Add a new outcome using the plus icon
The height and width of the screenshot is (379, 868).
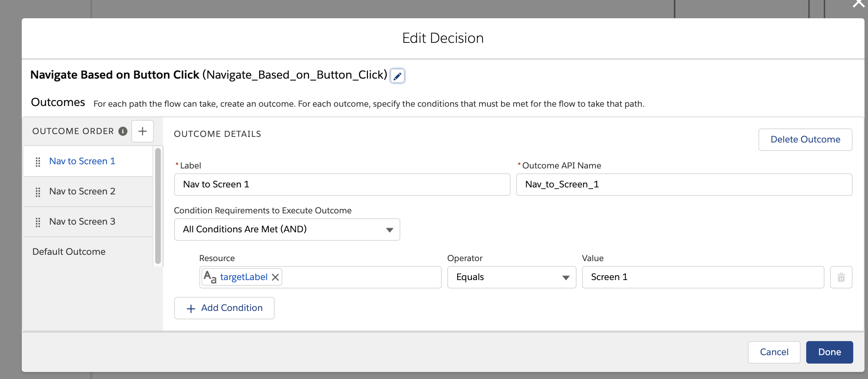click(x=142, y=131)
